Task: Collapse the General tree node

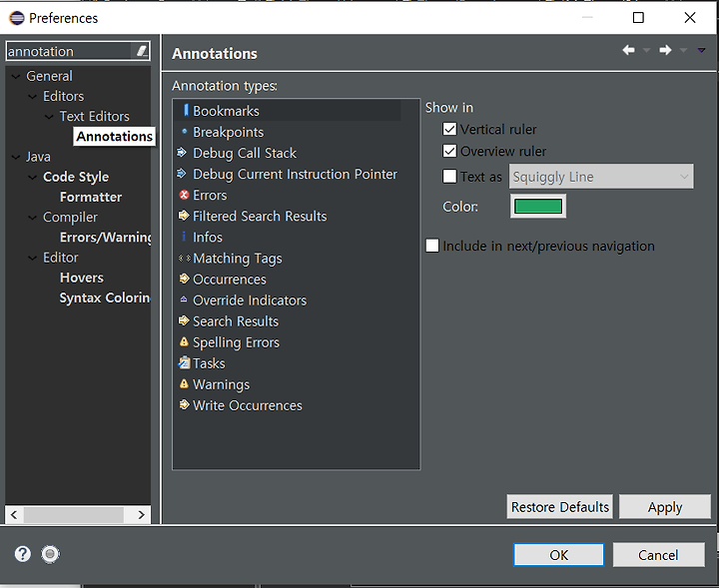Action: 16,76
